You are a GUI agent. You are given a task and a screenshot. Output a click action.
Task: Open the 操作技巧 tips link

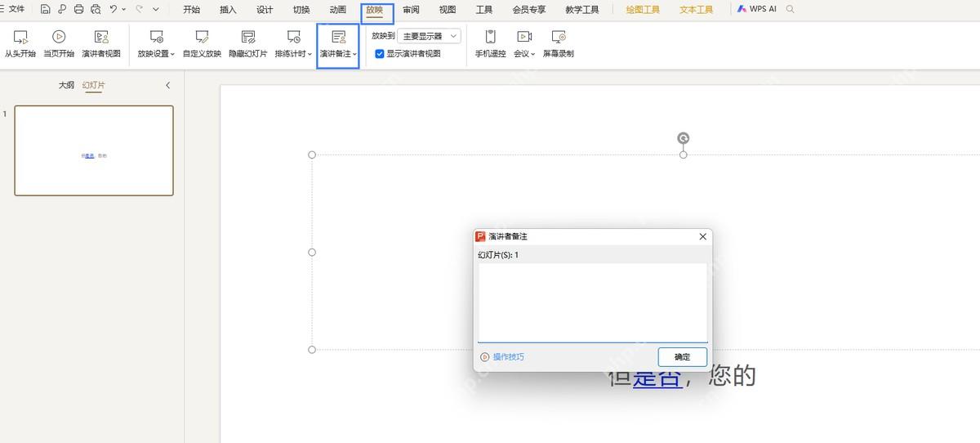coord(502,357)
